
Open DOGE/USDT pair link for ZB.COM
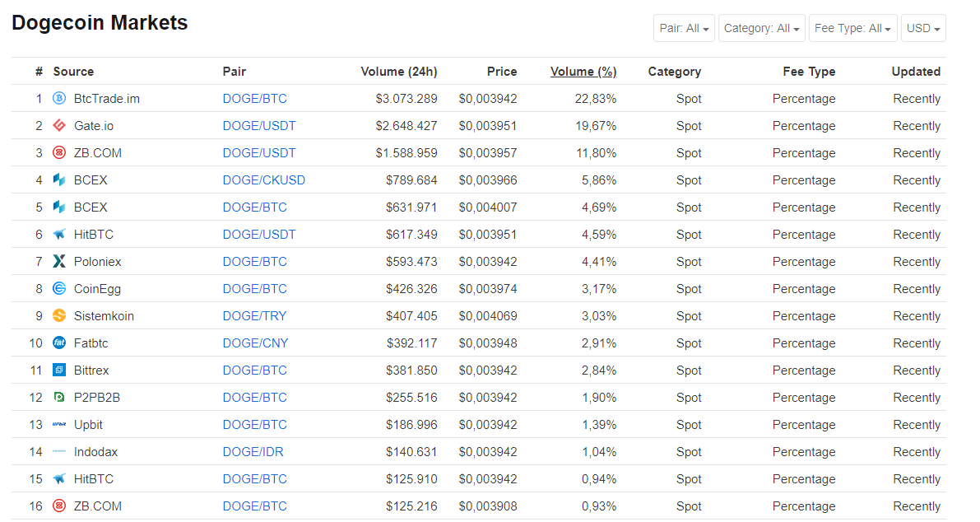(258, 153)
